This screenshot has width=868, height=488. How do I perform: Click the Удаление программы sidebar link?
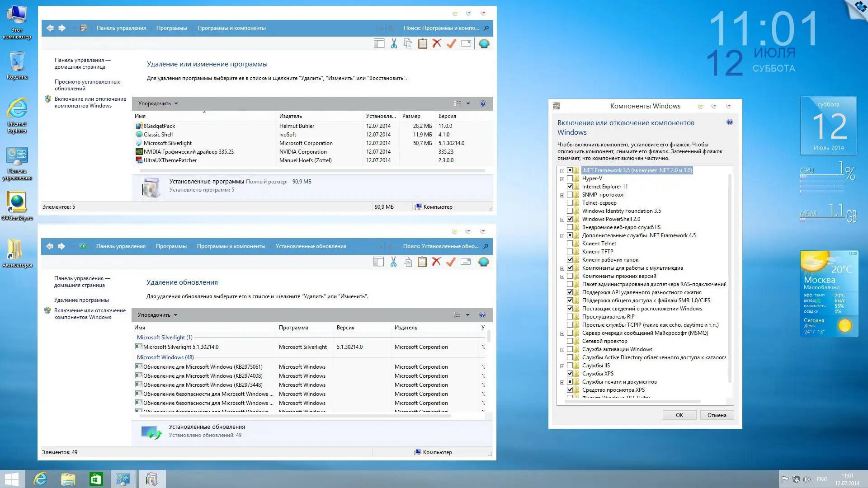81,300
